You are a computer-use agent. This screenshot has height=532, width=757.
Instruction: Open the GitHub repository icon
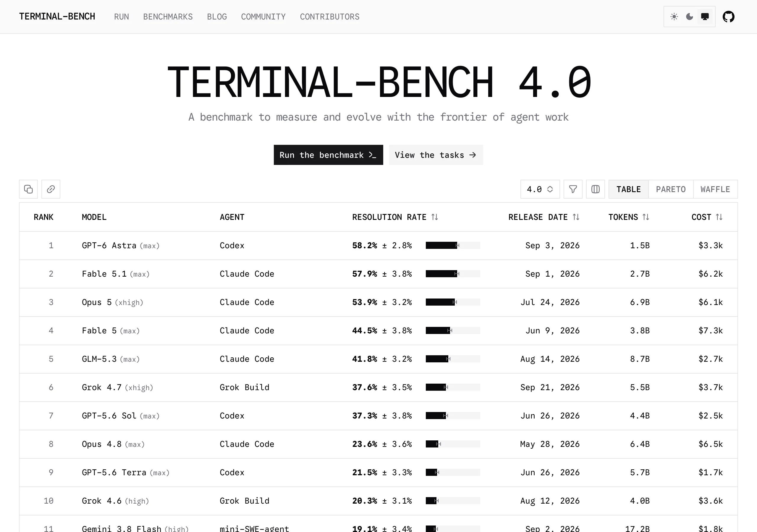pos(728,17)
